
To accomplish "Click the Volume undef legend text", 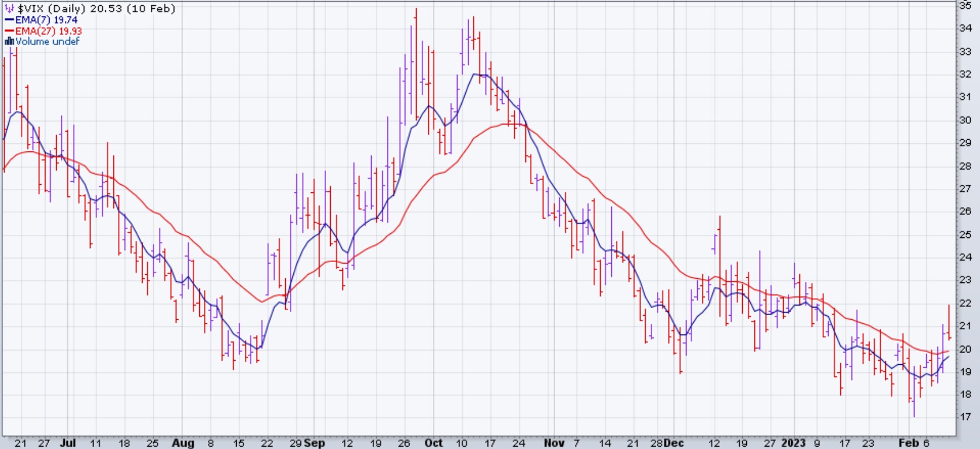I will pyautogui.click(x=47, y=42).
